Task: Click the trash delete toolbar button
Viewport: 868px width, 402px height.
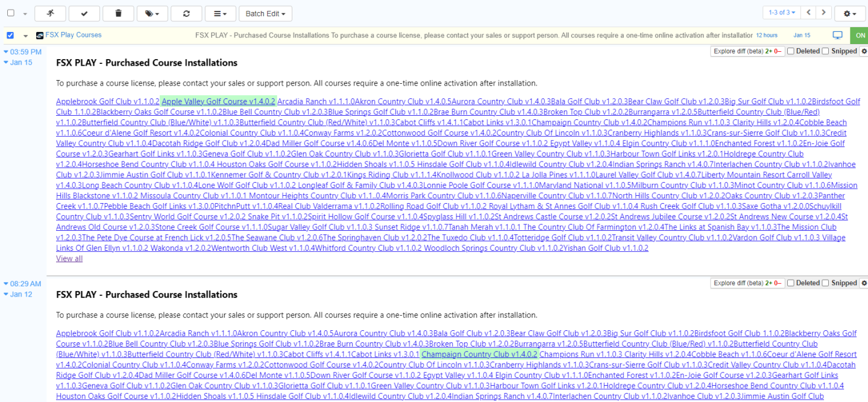Action: click(118, 13)
